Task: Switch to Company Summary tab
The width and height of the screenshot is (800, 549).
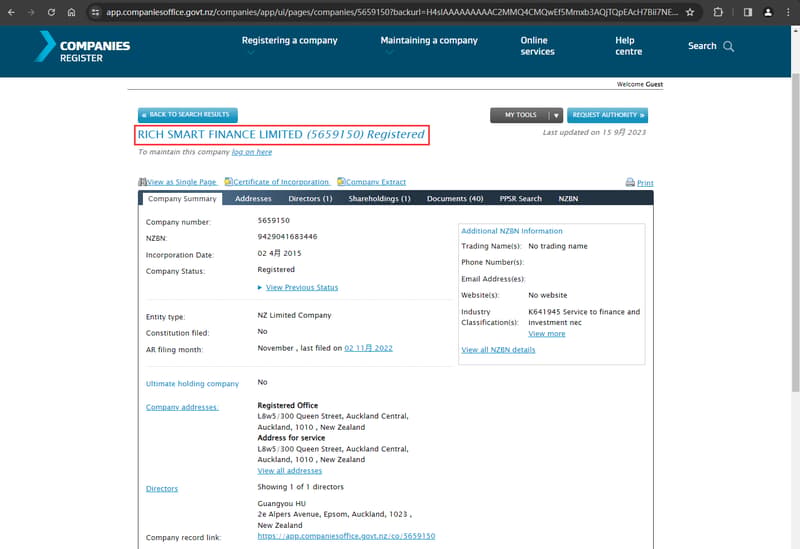Action: click(x=182, y=198)
